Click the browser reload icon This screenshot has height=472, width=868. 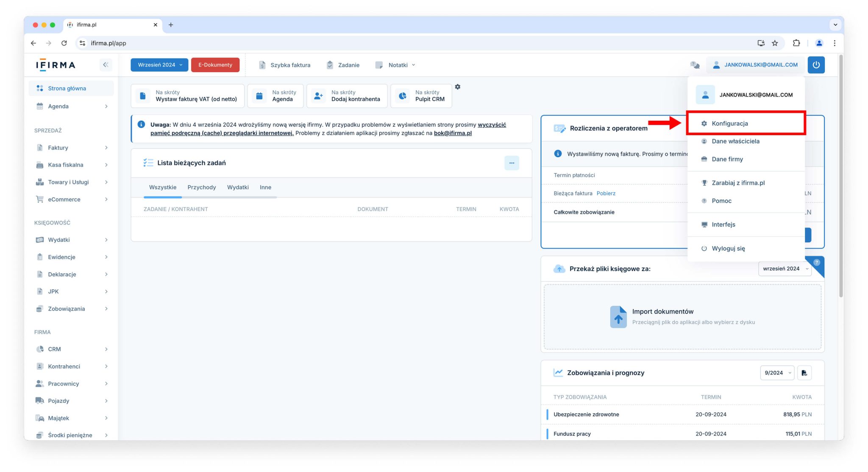[64, 43]
